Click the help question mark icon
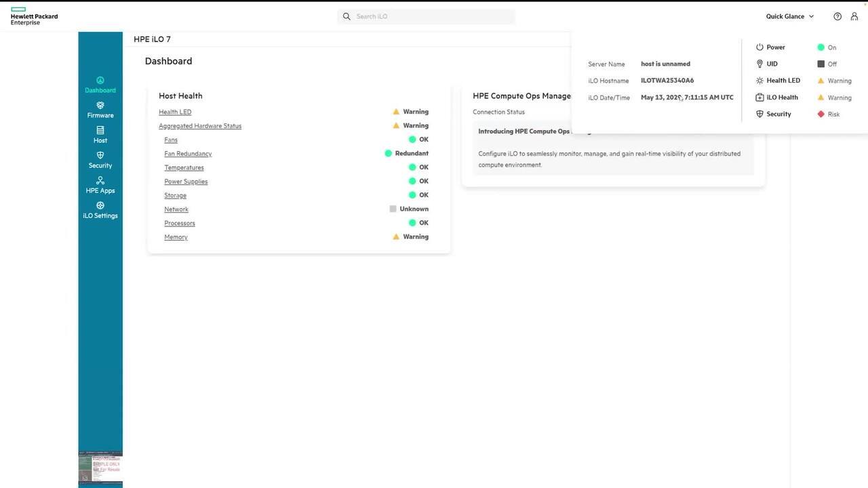 (837, 16)
